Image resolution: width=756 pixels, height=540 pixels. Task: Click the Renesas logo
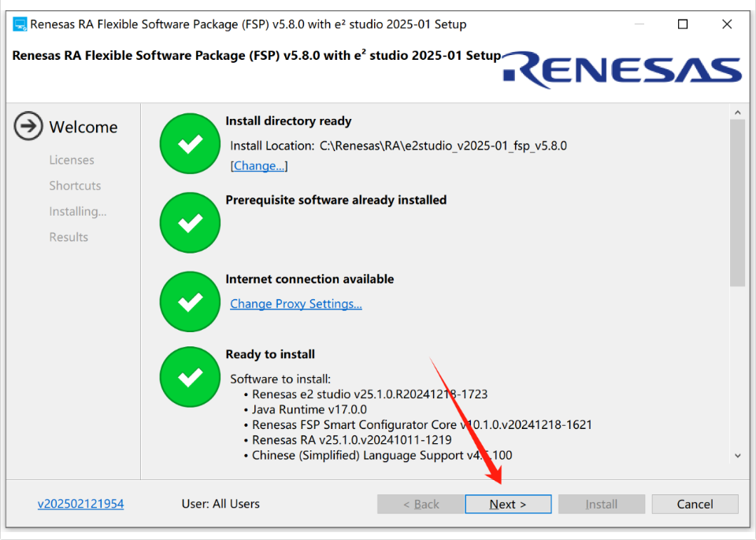tap(622, 70)
